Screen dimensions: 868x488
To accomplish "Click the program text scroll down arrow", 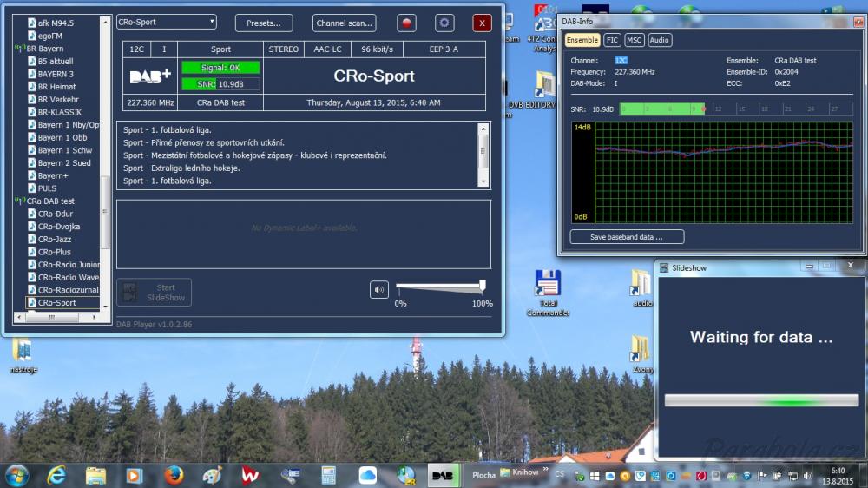I will point(483,181).
